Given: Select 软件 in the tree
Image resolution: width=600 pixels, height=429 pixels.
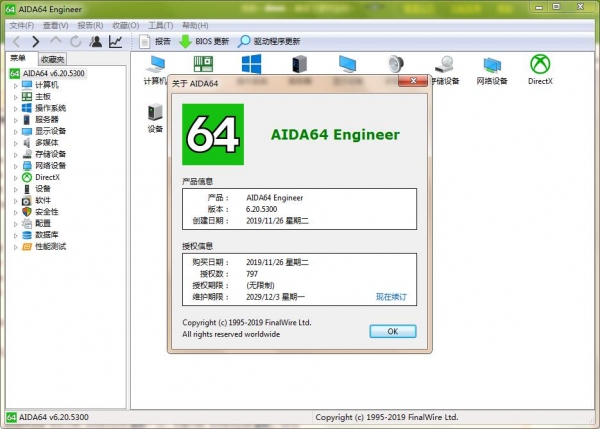Looking at the screenshot, I should (43, 200).
